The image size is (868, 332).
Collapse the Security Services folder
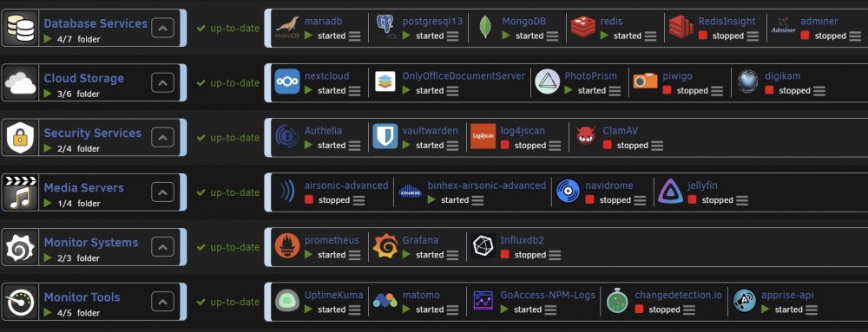coord(163,138)
